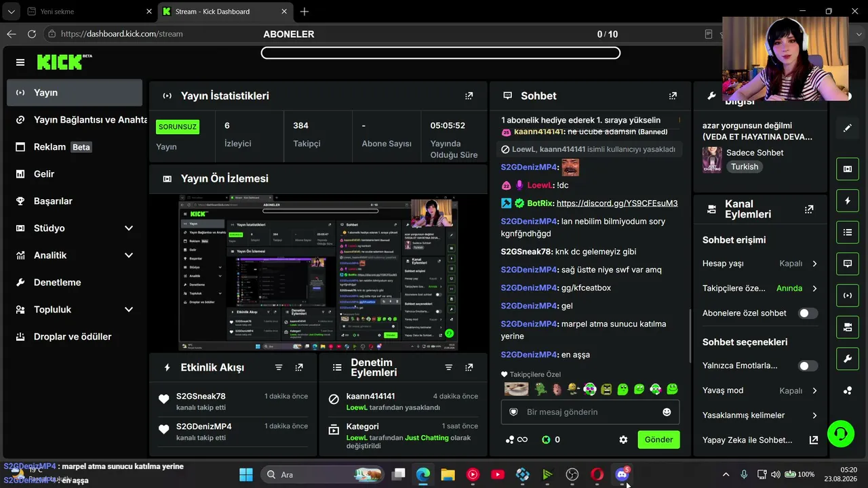
Task: Open the discord.gg link from BotRix
Action: 617,203
